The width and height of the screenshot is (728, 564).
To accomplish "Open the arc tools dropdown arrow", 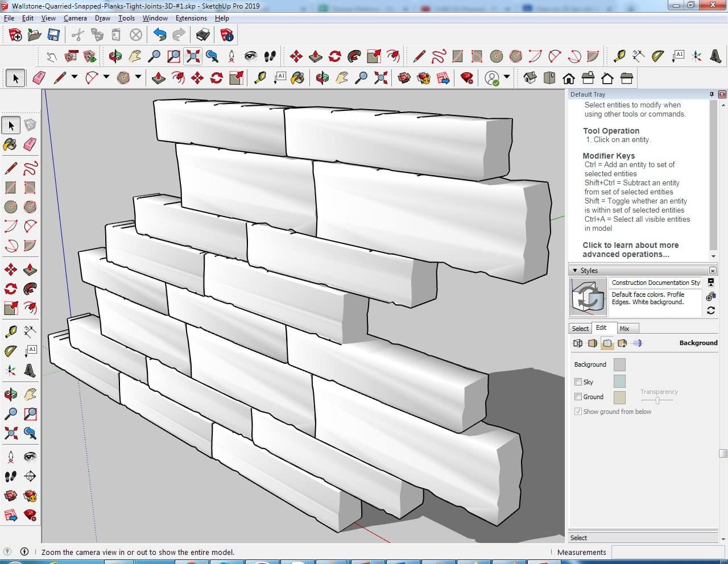I will pyautogui.click(x=106, y=77).
